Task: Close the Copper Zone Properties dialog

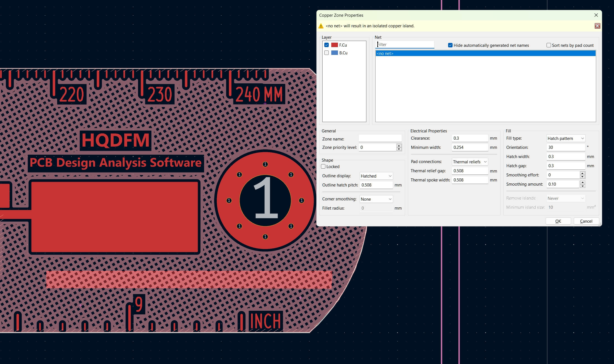Action: (x=596, y=15)
